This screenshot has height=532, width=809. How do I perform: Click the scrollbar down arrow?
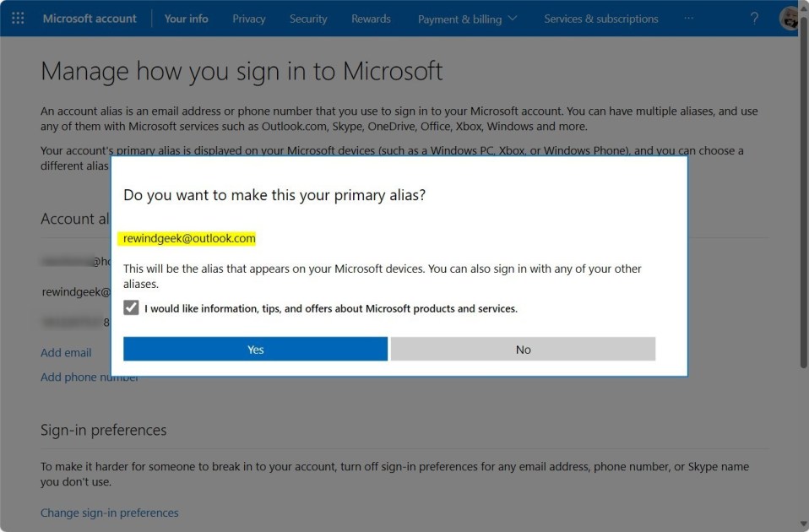point(803,524)
